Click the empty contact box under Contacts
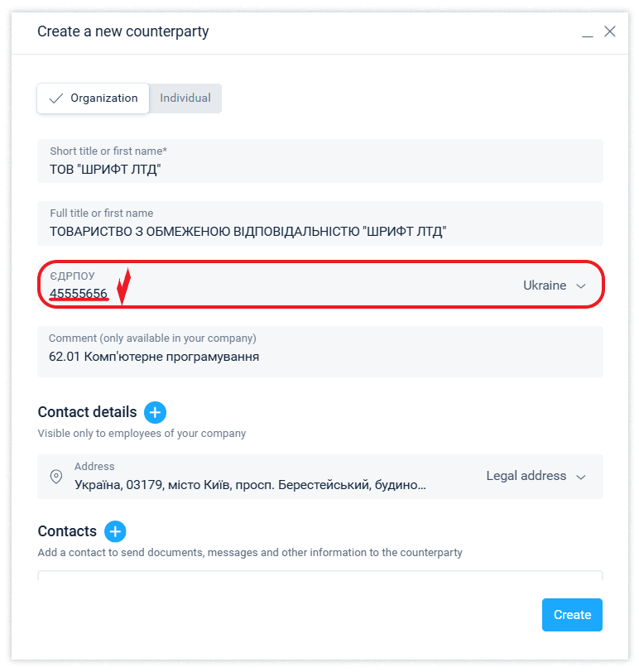 click(319, 576)
